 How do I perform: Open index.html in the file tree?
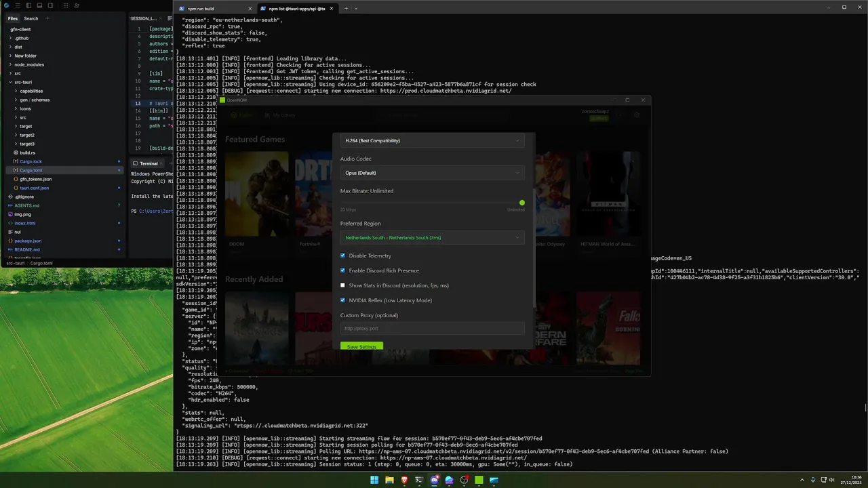coord(65,223)
